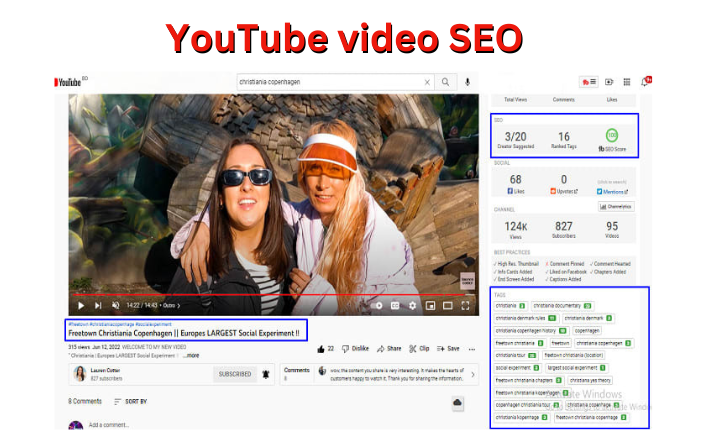Start voice search with the microphone icon
This screenshot has height=430, width=712.
[467, 82]
